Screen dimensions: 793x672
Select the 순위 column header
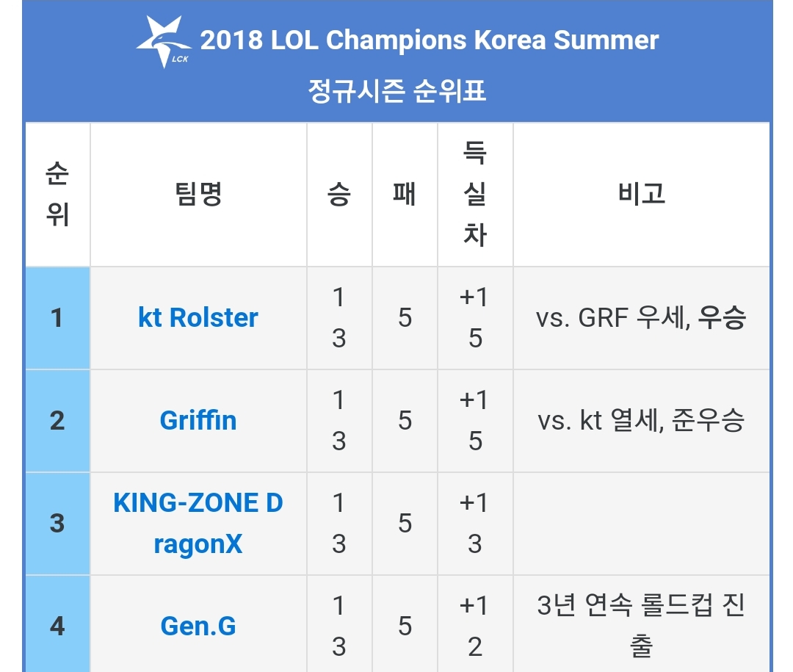point(58,195)
